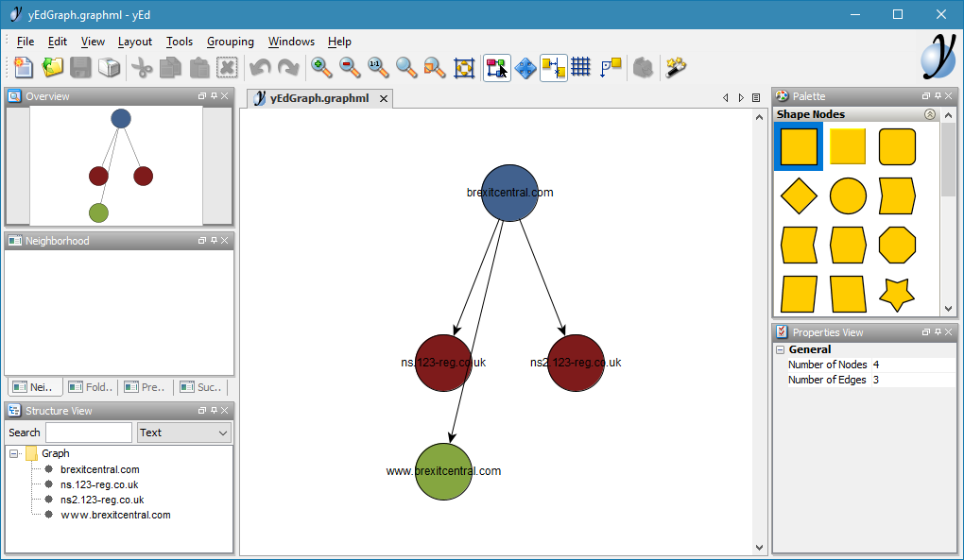
Task: Select the yEdGraph.graphml document tab
Action: pyautogui.click(x=319, y=98)
